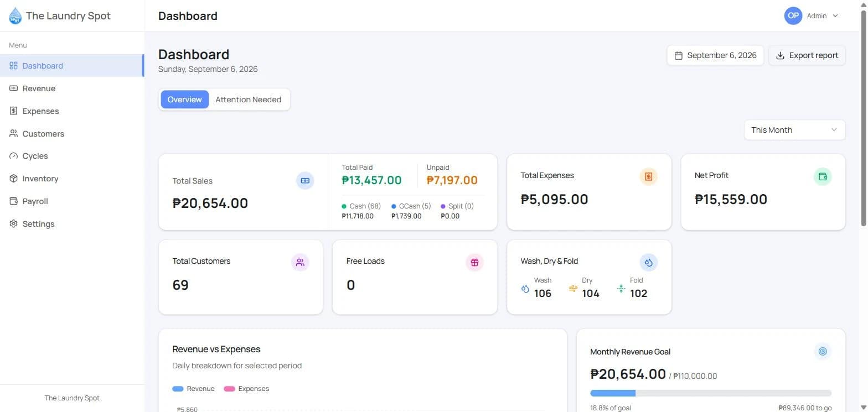The height and width of the screenshot is (412, 868).
Task: Click the Dry count wind icon
Action: [573, 289]
